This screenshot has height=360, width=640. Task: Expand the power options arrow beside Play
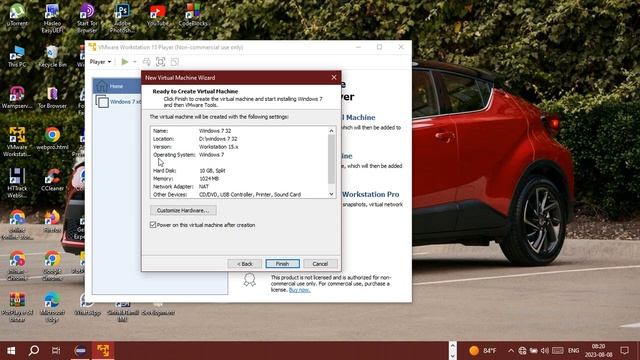point(135,62)
